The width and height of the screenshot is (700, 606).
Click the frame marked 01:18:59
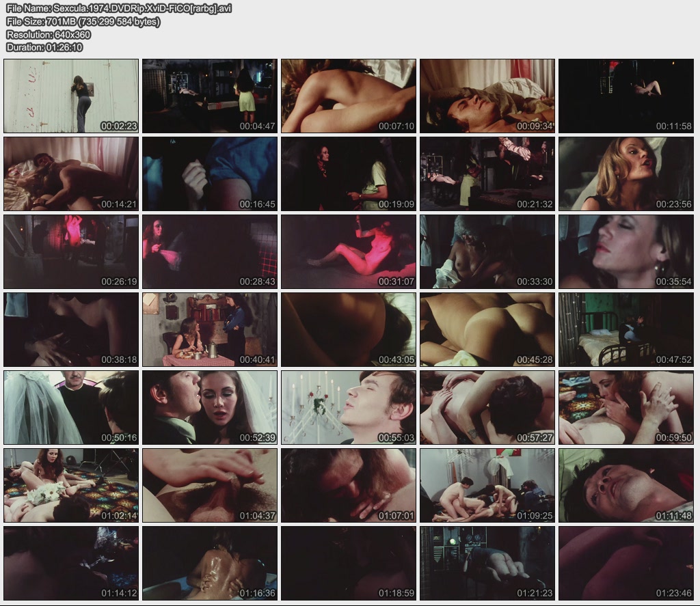pyautogui.click(x=349, y=563)
